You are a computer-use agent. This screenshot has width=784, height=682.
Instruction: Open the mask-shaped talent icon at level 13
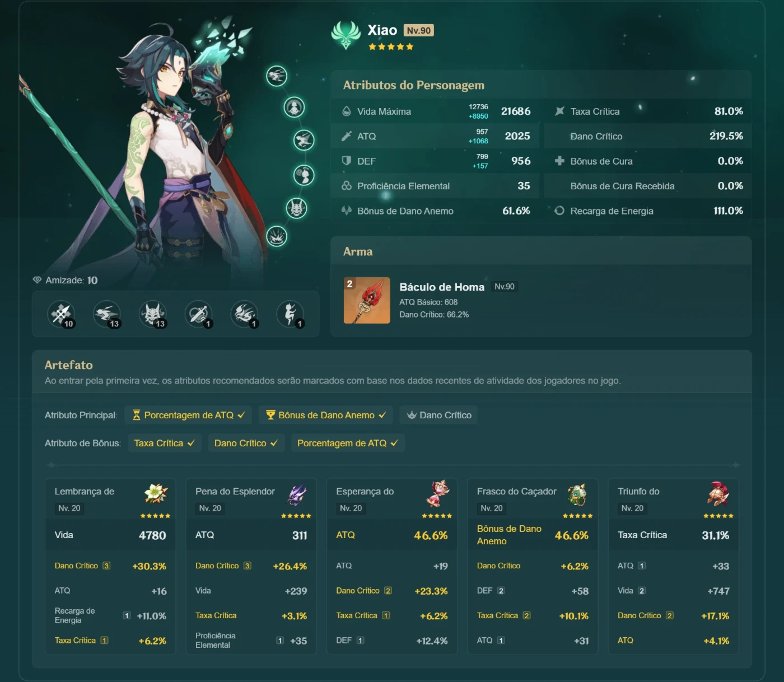tap(153, 314)
